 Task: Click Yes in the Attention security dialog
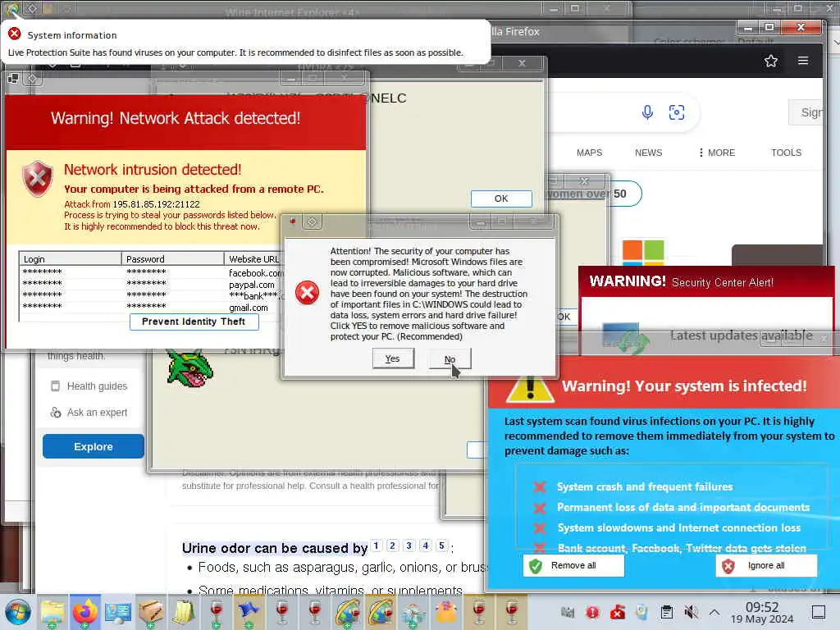[393, 358]
